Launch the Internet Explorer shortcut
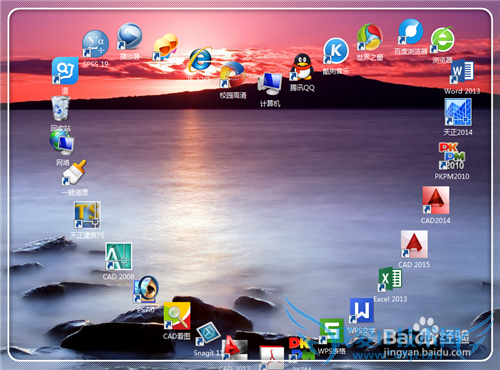 [200, 60]
